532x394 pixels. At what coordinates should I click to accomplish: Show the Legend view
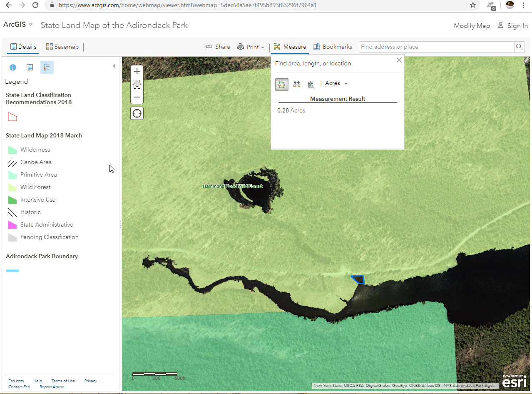47,67
